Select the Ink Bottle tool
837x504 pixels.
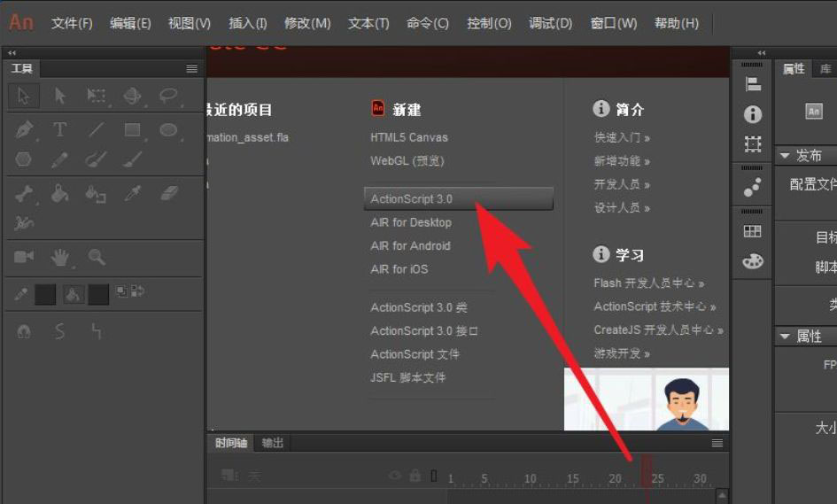(96, 194)
